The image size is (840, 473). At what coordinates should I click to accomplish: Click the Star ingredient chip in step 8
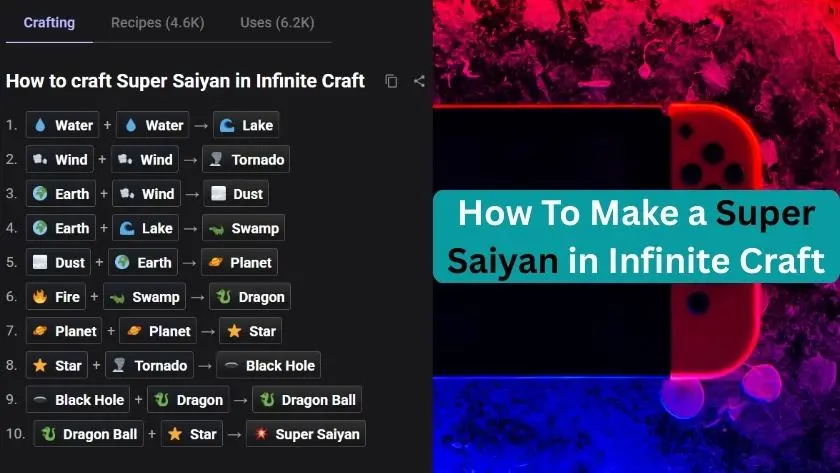coord(57,365)
